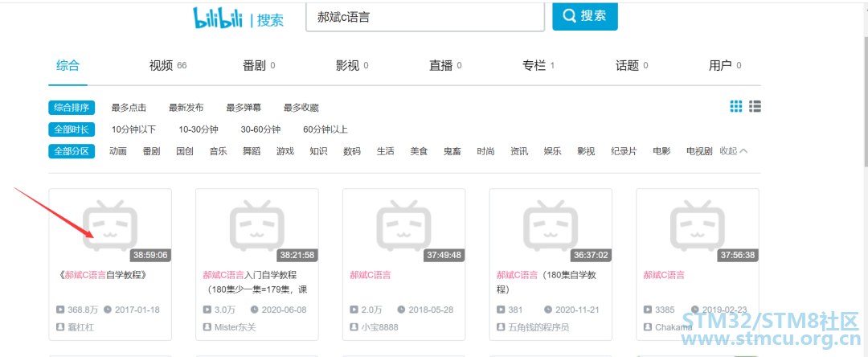Filter by 知识 category
This screenshot has width=868, height=357.
(x=318, y=151)
